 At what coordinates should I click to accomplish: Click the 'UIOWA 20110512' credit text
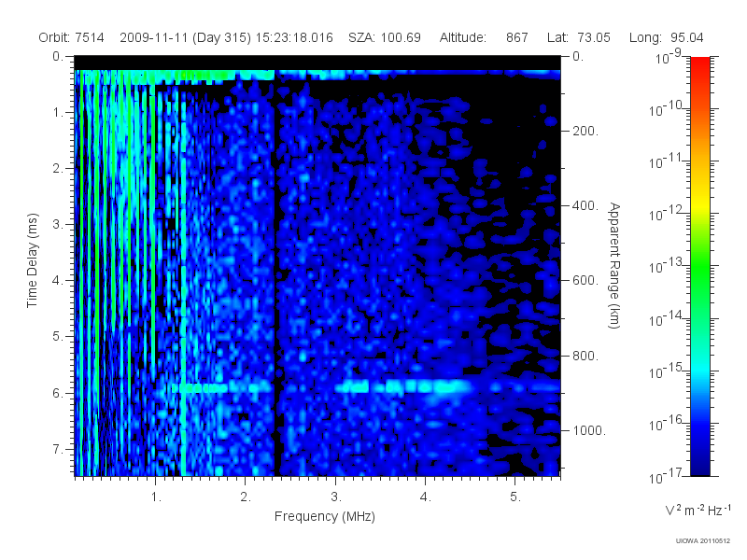click(703, 541)
